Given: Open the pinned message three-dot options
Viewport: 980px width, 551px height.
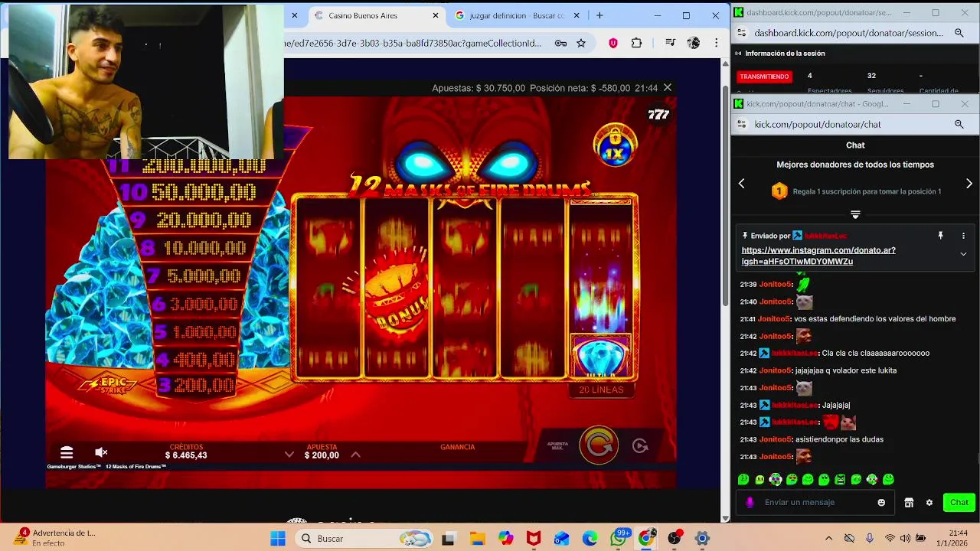Looking at the screenshot, I should (963, 236).
